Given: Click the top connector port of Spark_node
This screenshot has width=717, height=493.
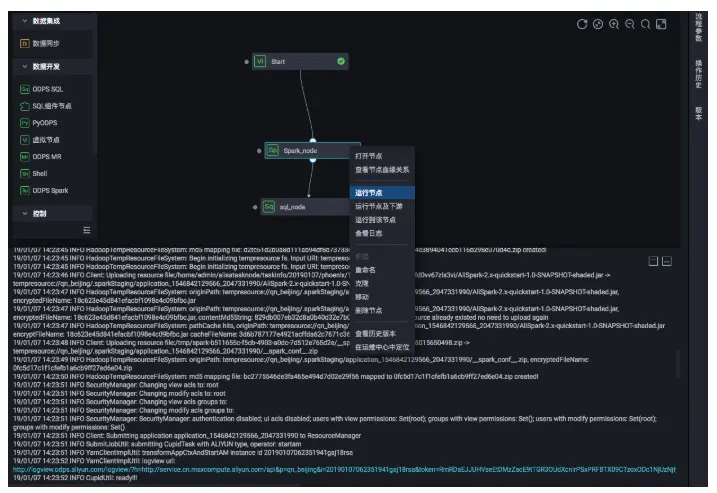Looking at the screenshot, I should (313, 141).
